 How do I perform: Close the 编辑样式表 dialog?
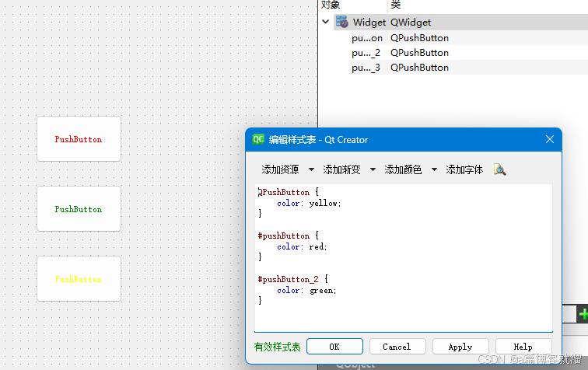pyautogui.click(x=550, y=139)
